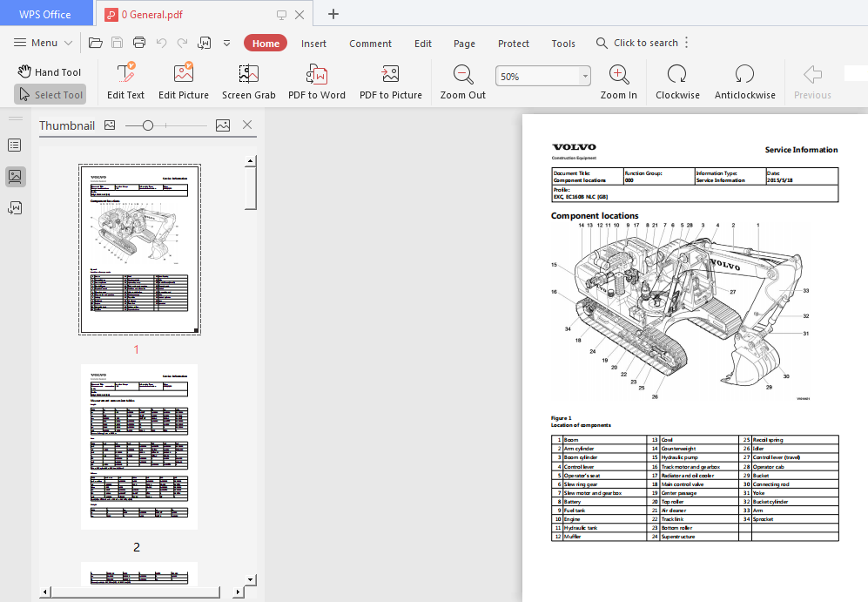The image size is (868, 602).
Task: Switch to the WPS Office home tab
Action: click(45, 15)
